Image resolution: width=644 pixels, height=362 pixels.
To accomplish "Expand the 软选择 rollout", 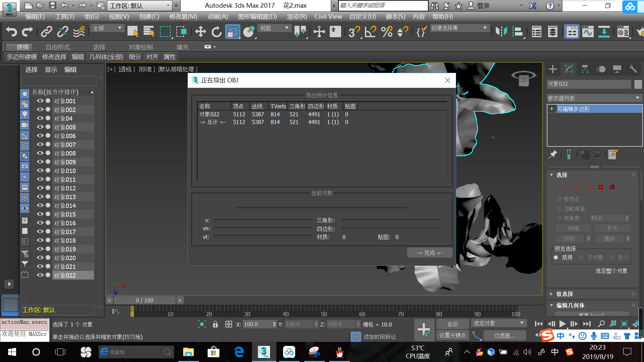I will (565, 294).
